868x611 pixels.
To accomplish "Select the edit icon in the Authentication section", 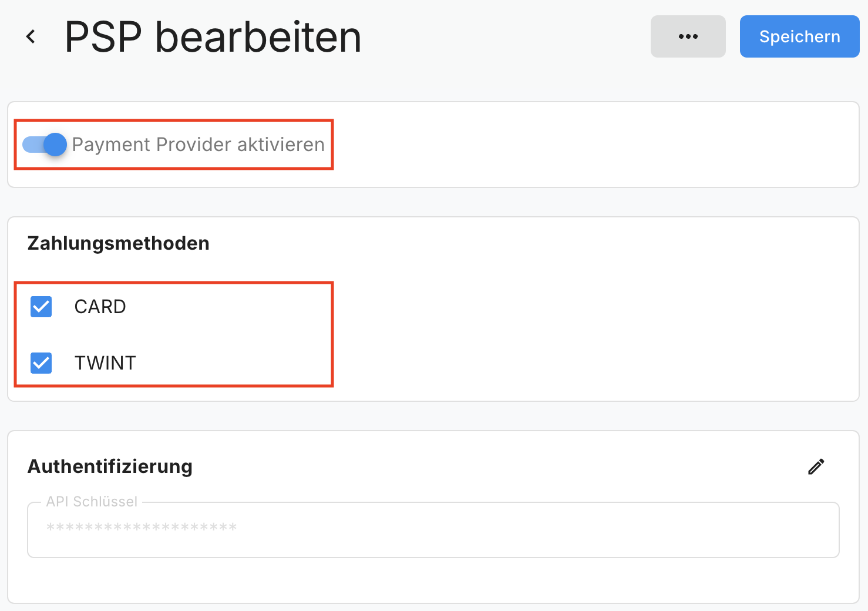I will pyautogui.click(x=816, y=466).
